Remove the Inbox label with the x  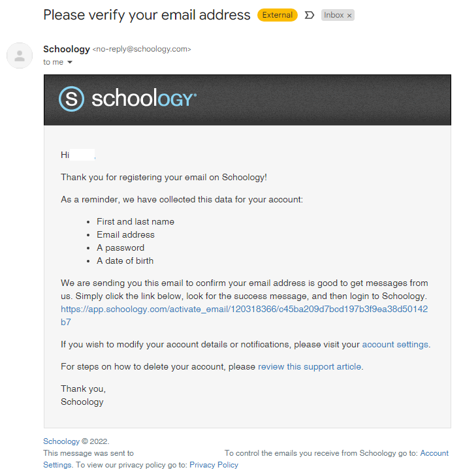coord(349,16)
